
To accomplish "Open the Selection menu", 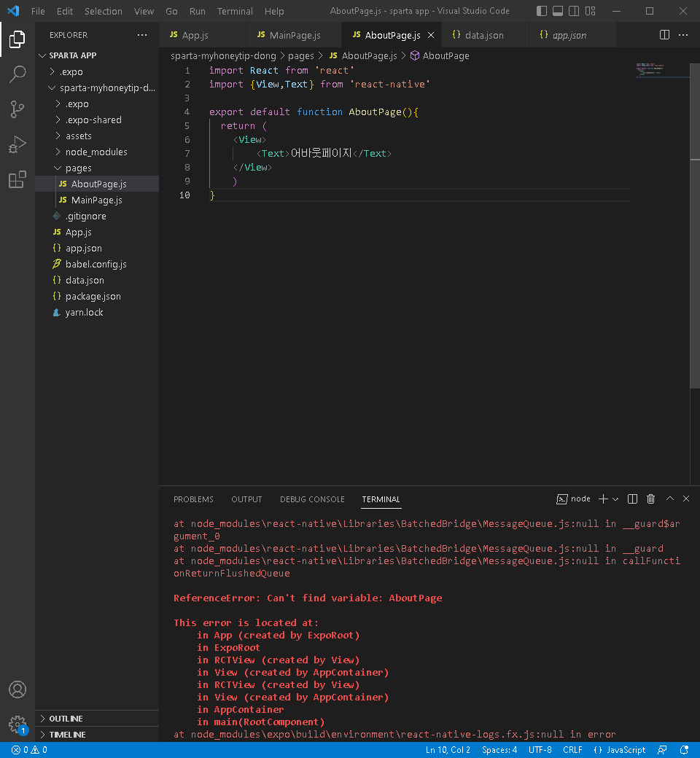I will pyautogui.click(x=104, y=11).
